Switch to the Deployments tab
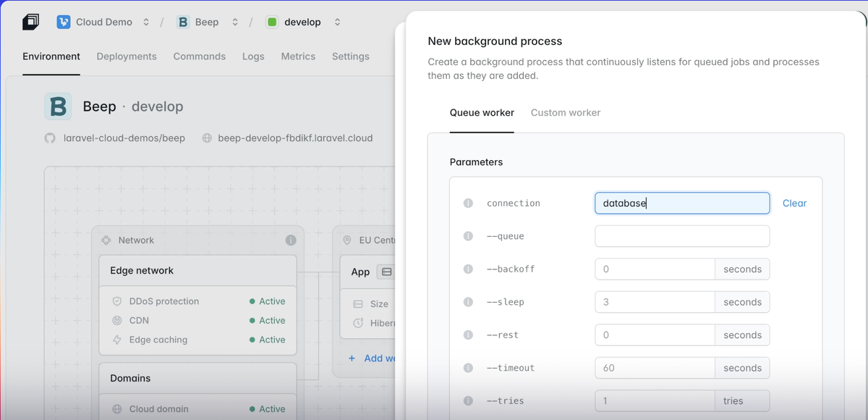 [127, 56]
